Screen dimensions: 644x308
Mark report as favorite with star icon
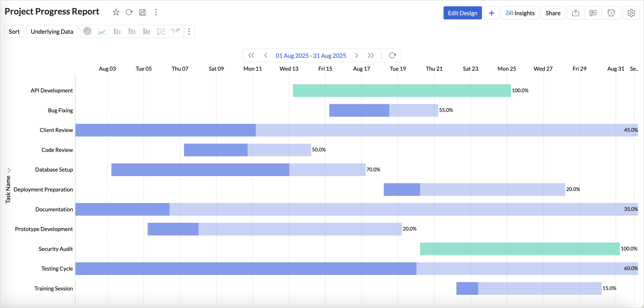coord(116,12)
